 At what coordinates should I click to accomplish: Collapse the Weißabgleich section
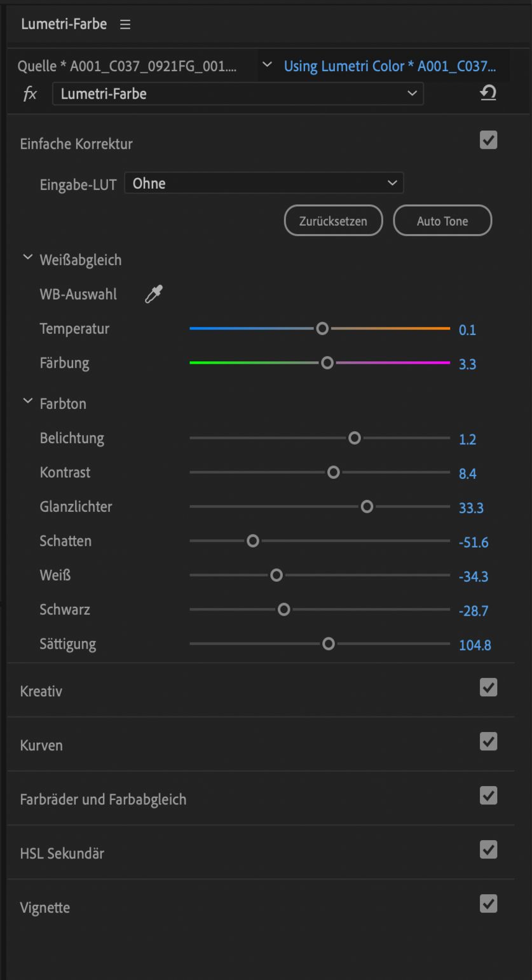coord(27,258)
